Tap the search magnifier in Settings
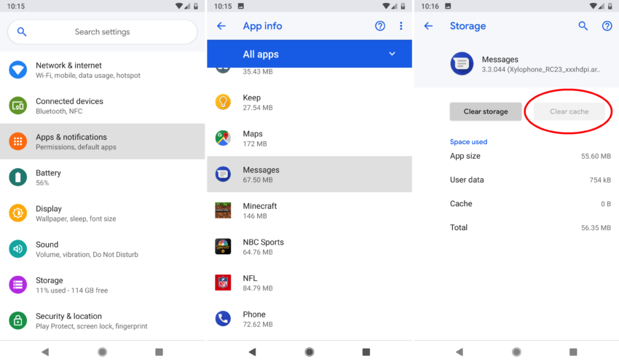 tap(22, 31)
